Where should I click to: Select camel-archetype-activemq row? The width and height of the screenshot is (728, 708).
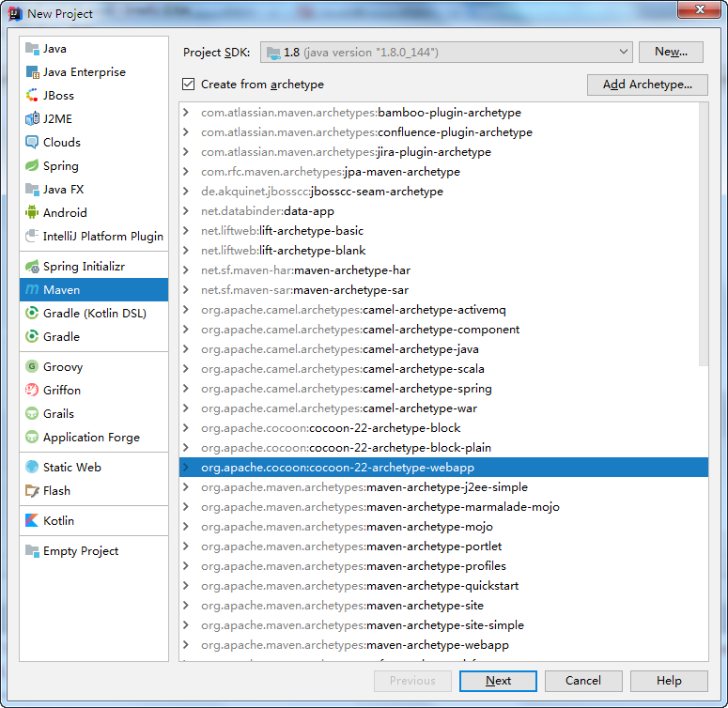[443, 310]
